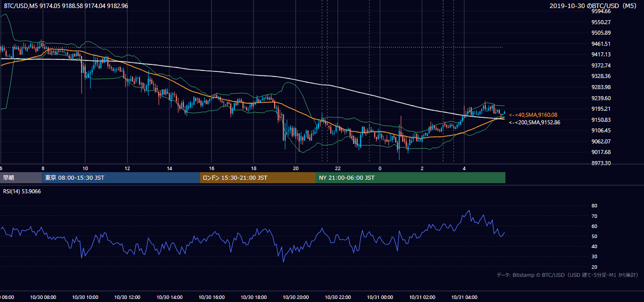Click the 9017.68 price axis label
The image size is (644, 302).
click(x=601, y=152)
